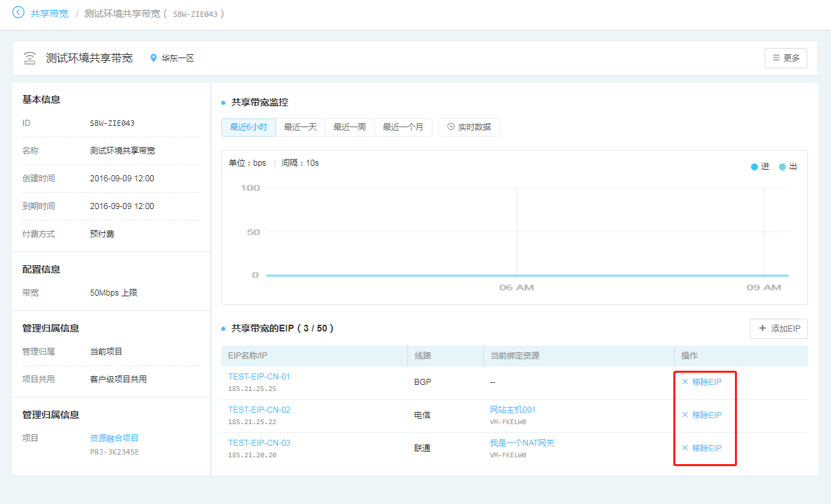Click the ID value SBW-ZIE043 in basic info
This screenshot has width=831, height=504.
tap(112, 123)
